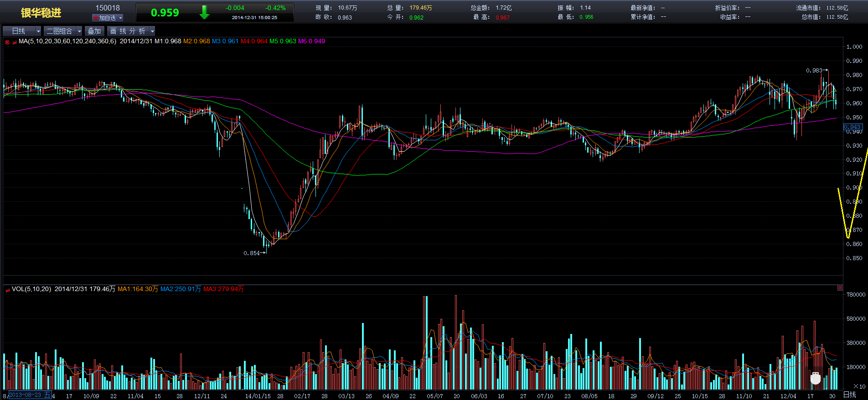This screenshot has height=400, width=868.
Task: Close the volume panel using red X
Action: click(x=840, y=288)
